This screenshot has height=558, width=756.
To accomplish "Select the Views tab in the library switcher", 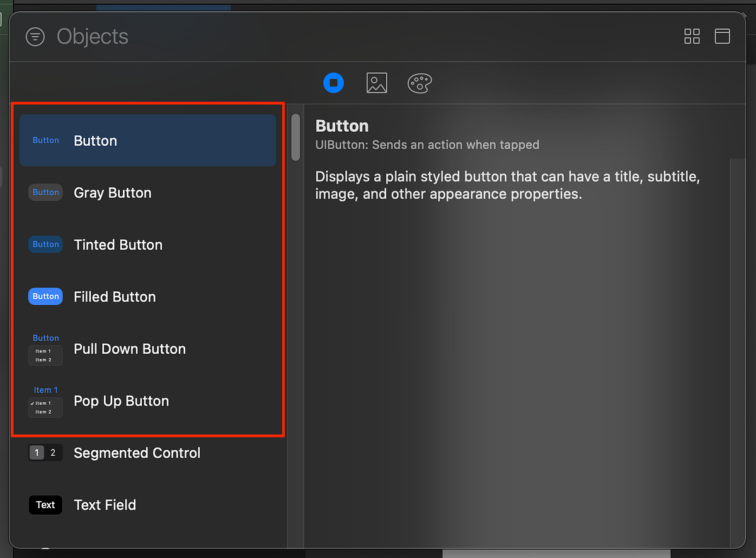I will coord(333,83).
